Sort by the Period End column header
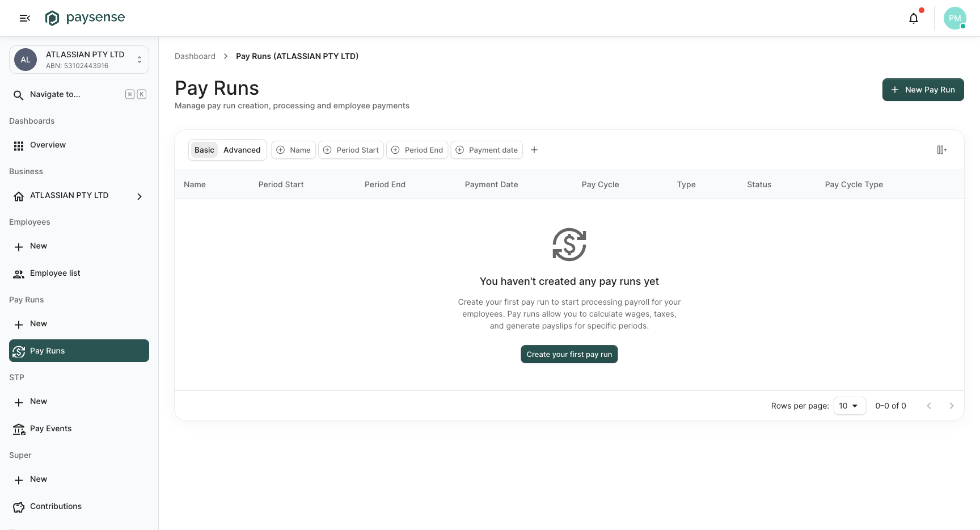Image resolution: width=980 pixels, height=530 pixels. click(x=385, y=184)
